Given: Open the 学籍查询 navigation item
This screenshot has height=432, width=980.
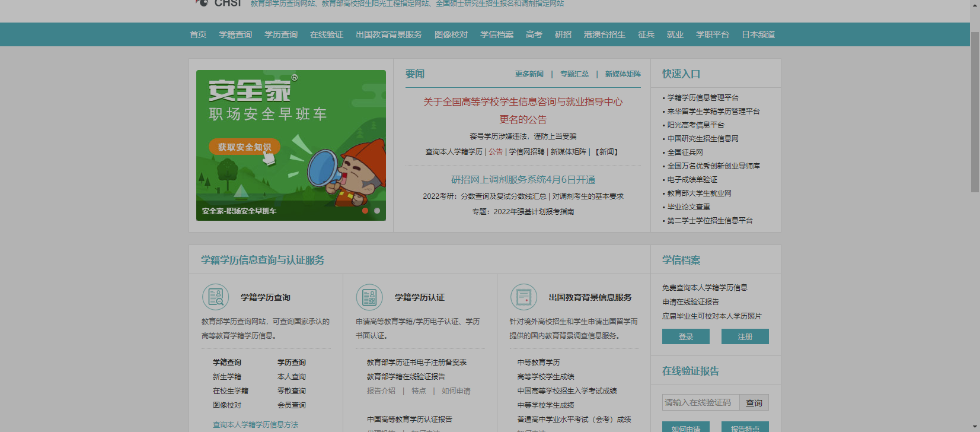Looking at the screenshot, I should [x=235, y=34].
